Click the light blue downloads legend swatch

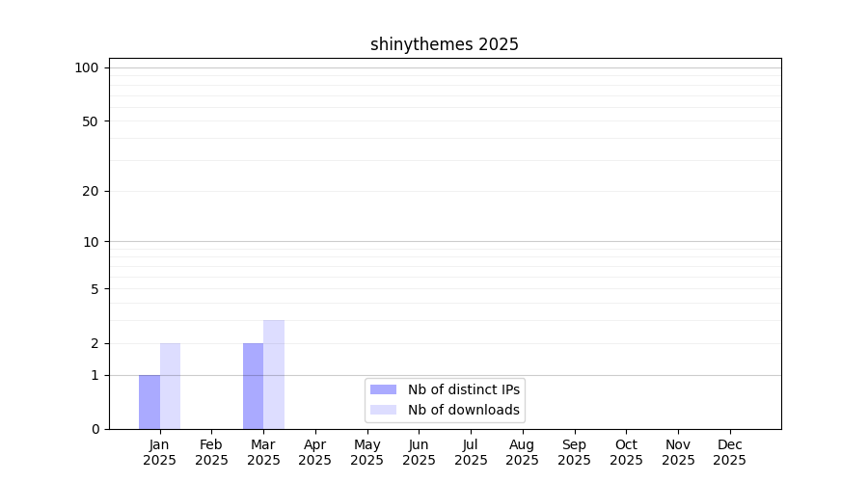[383, 410]
